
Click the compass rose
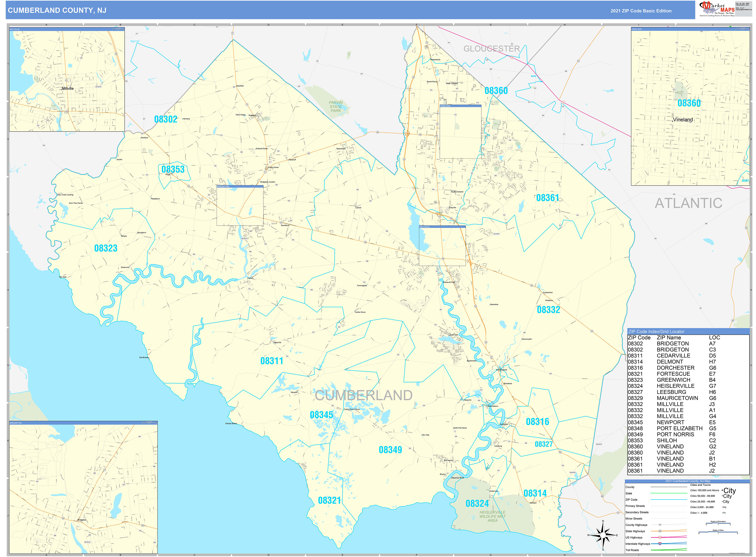[603, 535]
